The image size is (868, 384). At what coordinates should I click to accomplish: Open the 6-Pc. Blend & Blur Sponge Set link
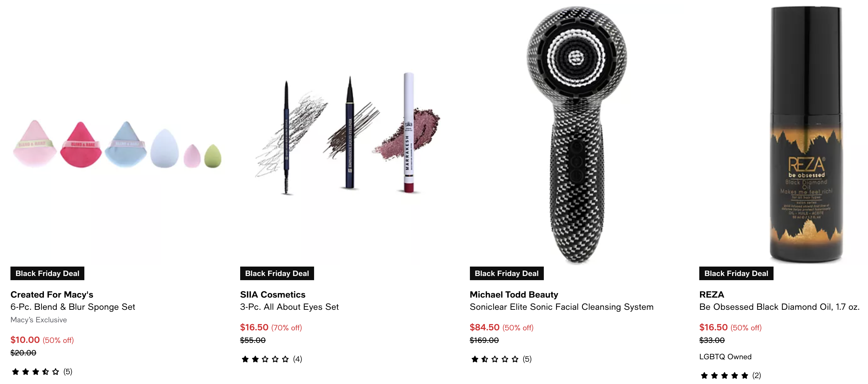click(73, 307)
